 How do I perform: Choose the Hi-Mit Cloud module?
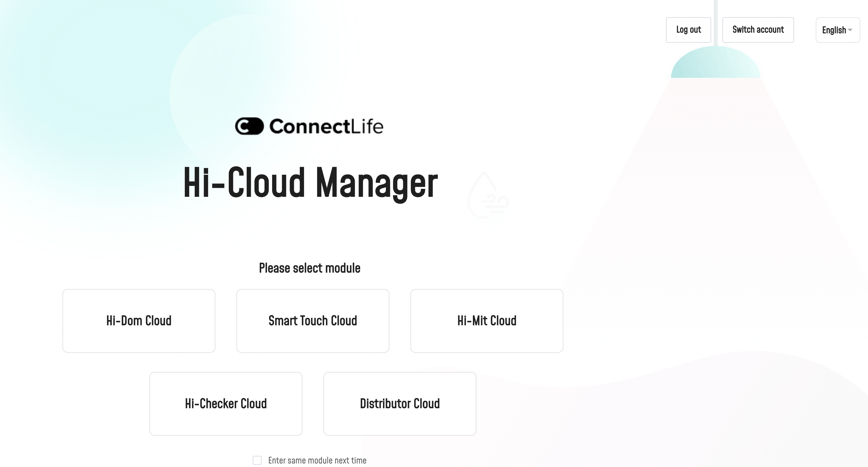click(487, 321)
